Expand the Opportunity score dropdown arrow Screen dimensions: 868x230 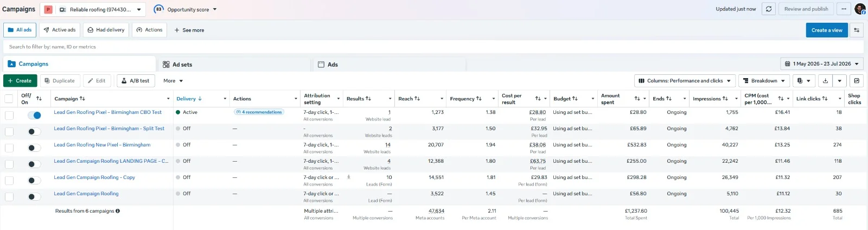215,9
